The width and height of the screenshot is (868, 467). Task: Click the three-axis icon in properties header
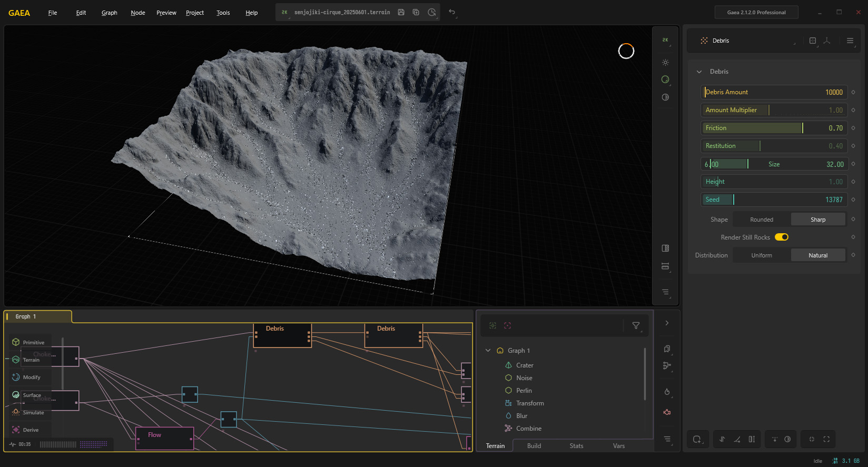(x=827, y=41)
